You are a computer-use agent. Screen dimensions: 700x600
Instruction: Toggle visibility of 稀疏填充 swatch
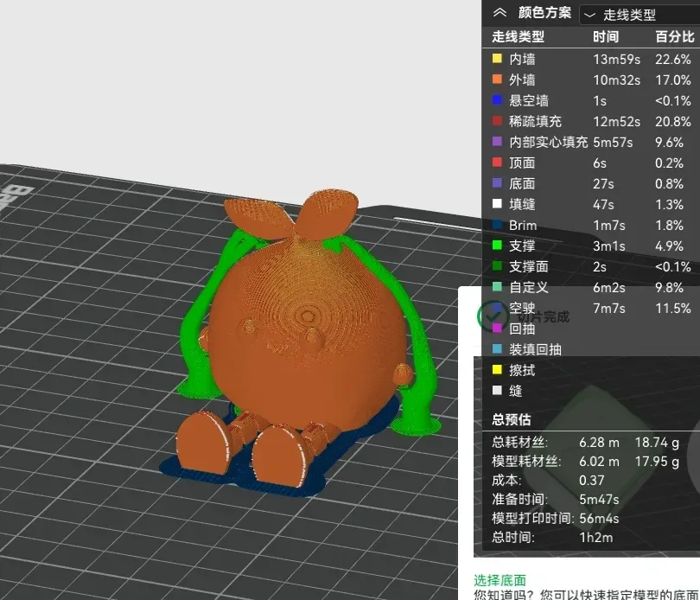(497, 121)
